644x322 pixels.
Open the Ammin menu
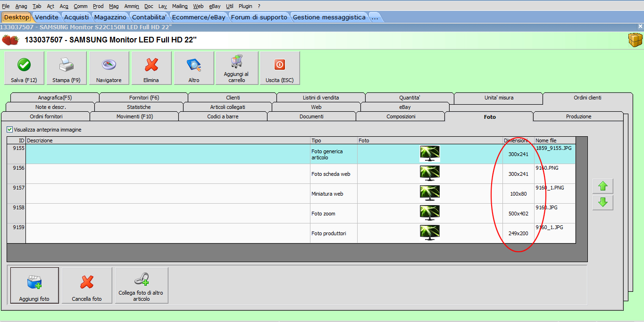(132, 6)
